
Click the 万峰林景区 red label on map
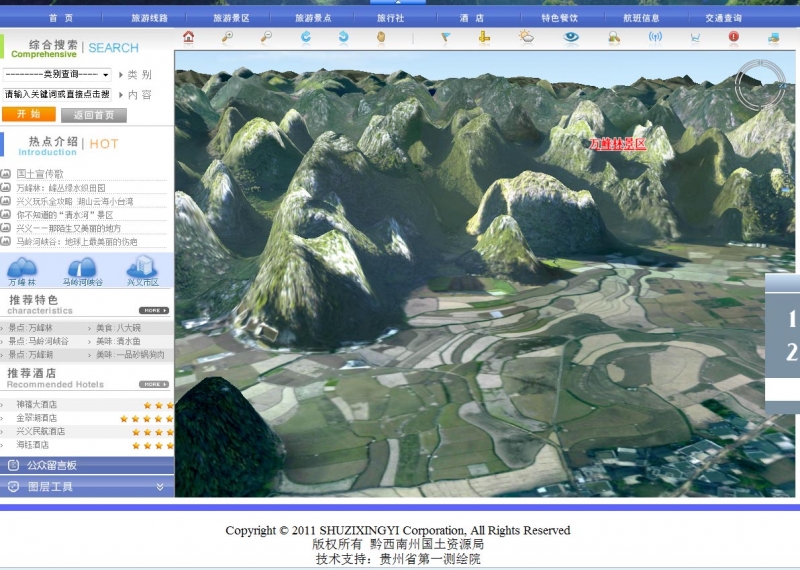pyautogui.click(x=617, y=144)
